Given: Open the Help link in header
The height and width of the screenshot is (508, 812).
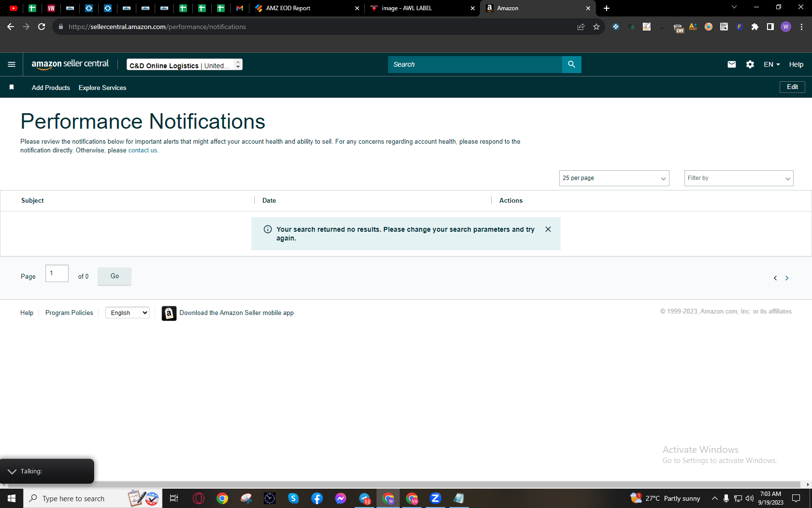Looking at the screenshot, I should [x=796, y=64].
